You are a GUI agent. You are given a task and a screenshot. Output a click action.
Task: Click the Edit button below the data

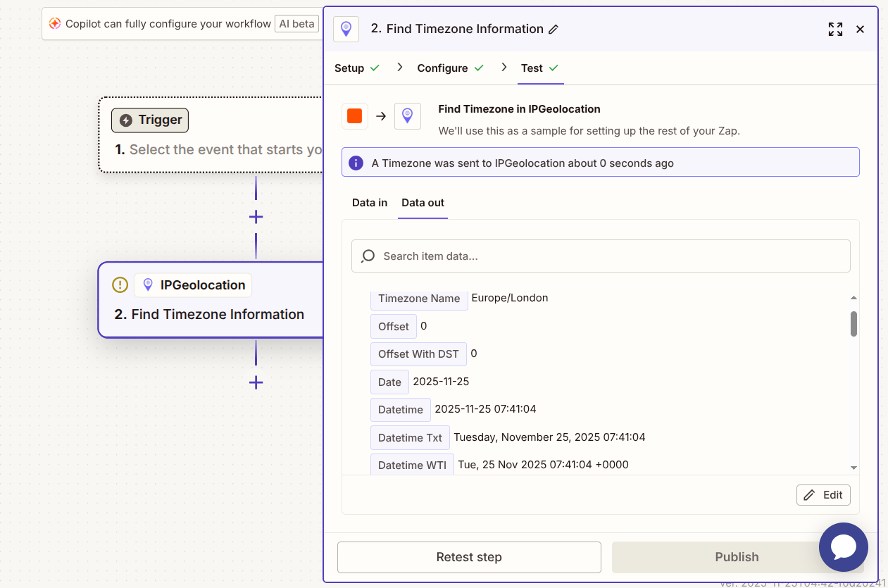click(x=823, y=495)
